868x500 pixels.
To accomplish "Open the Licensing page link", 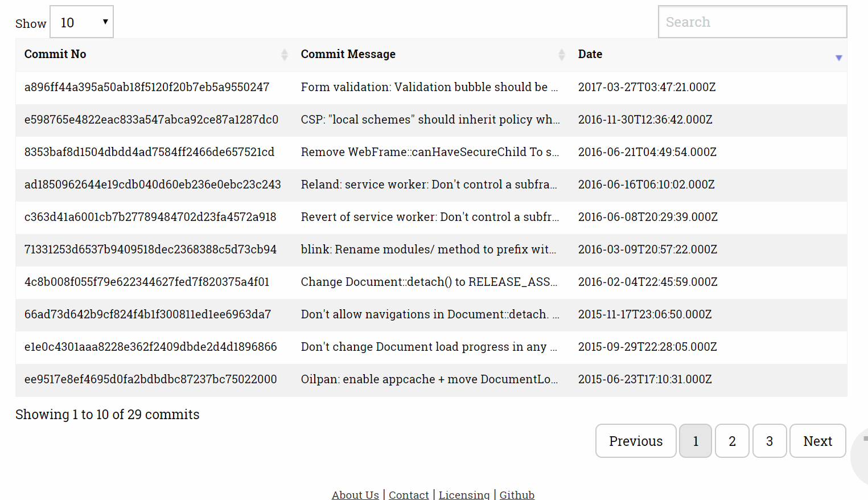I will [x=464, y=493].
